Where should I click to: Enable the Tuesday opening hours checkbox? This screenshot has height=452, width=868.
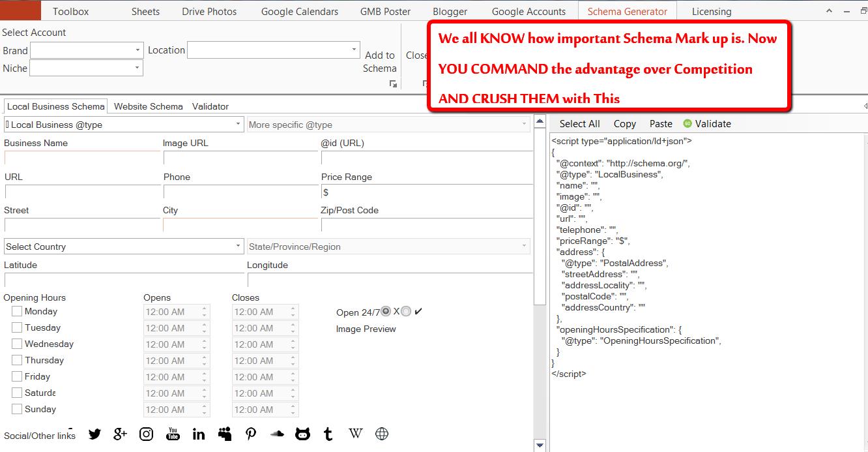click(x=17, y=327)
